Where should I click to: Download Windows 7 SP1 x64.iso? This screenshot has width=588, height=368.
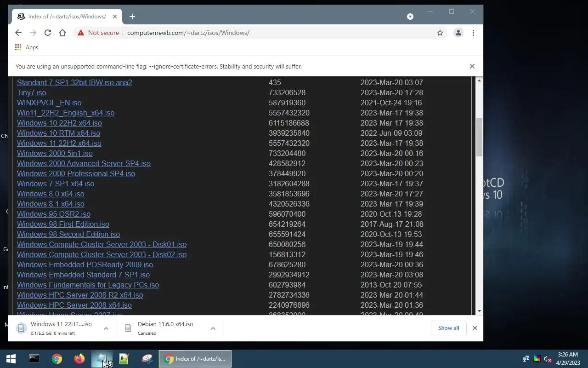pyautogui.click(x=56, y=184)
